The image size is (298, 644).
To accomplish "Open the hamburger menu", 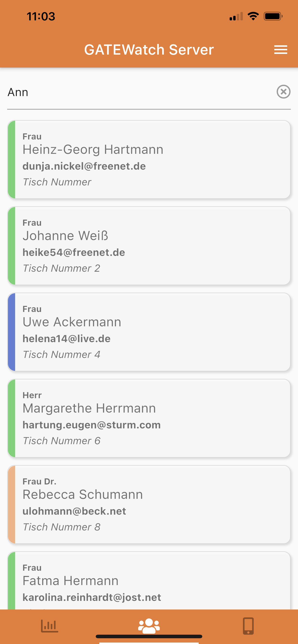I will click(280, 50).
